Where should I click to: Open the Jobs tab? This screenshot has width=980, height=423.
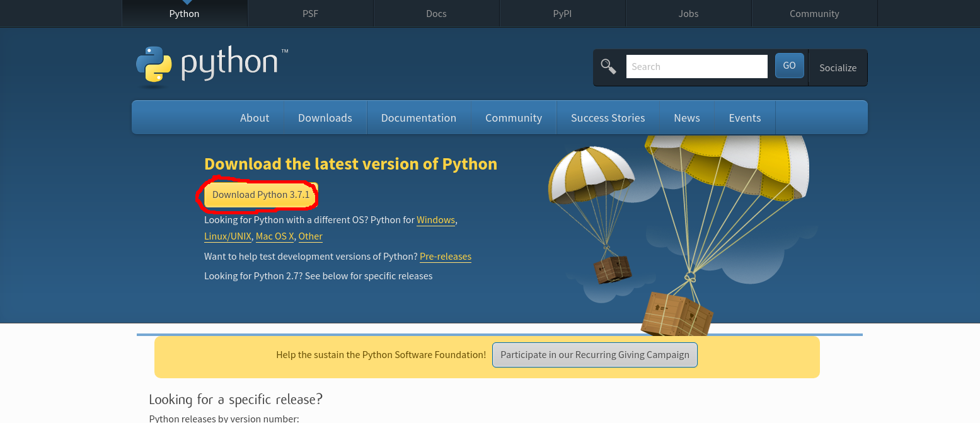pos(688,13)
